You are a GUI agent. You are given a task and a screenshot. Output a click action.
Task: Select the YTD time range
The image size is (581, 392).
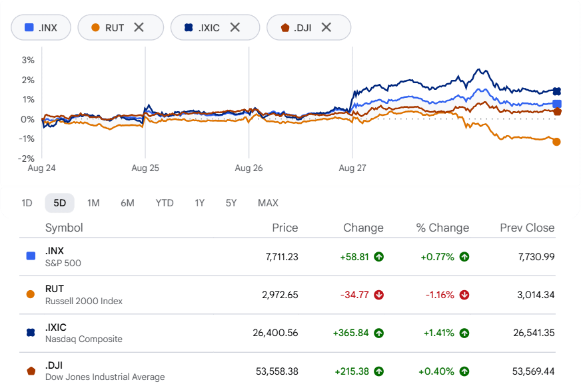(x=165, y=203)
